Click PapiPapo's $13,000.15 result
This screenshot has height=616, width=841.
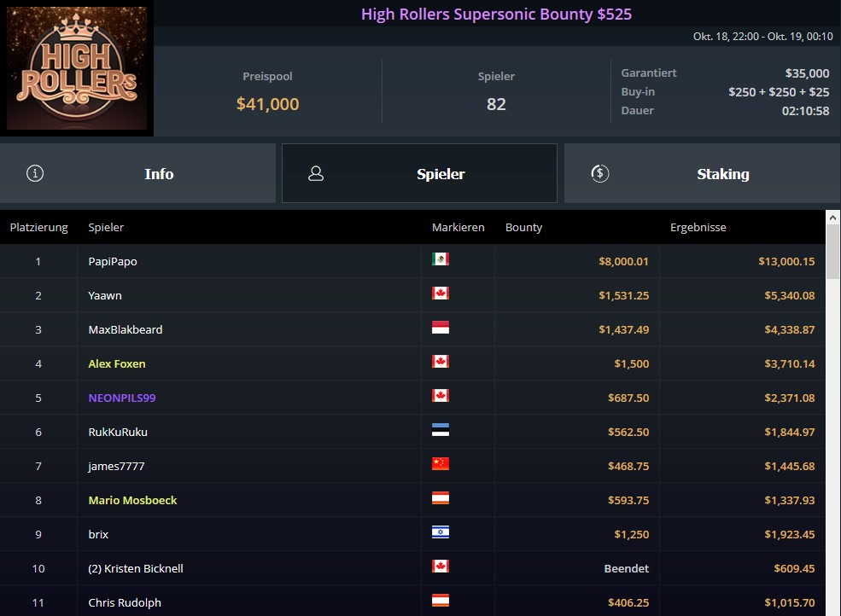click(786, 262)
